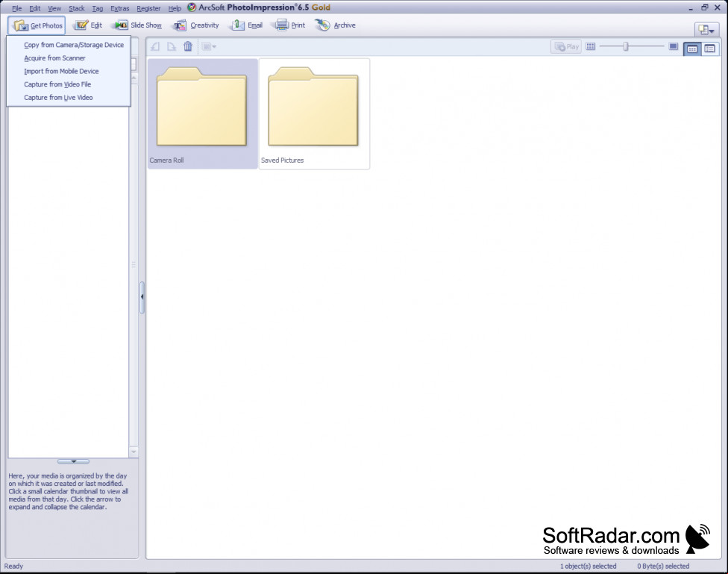The width and height of the screenshot is (728, 574).
Task: Click the Print toolbar button
Action: 290,25
